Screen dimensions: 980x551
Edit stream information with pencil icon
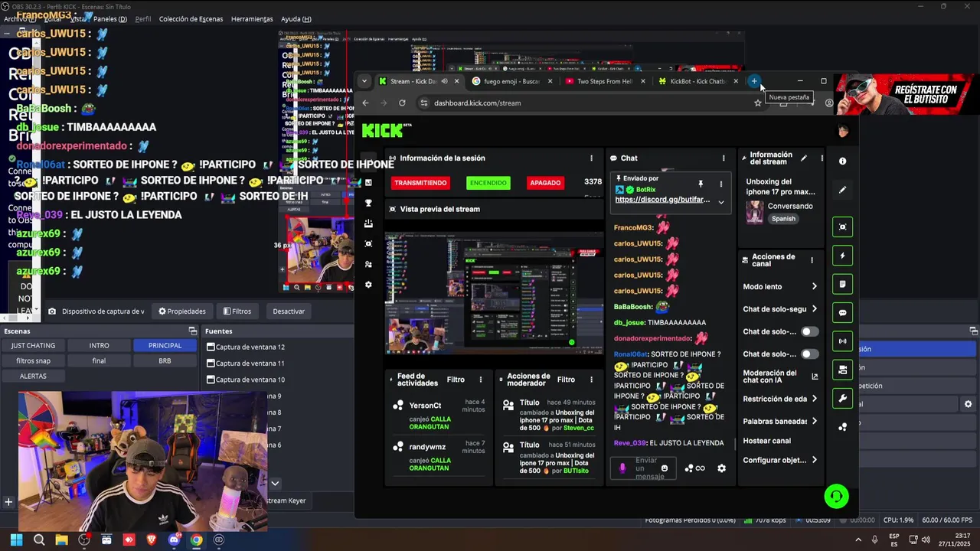click(x=803, y=158)
